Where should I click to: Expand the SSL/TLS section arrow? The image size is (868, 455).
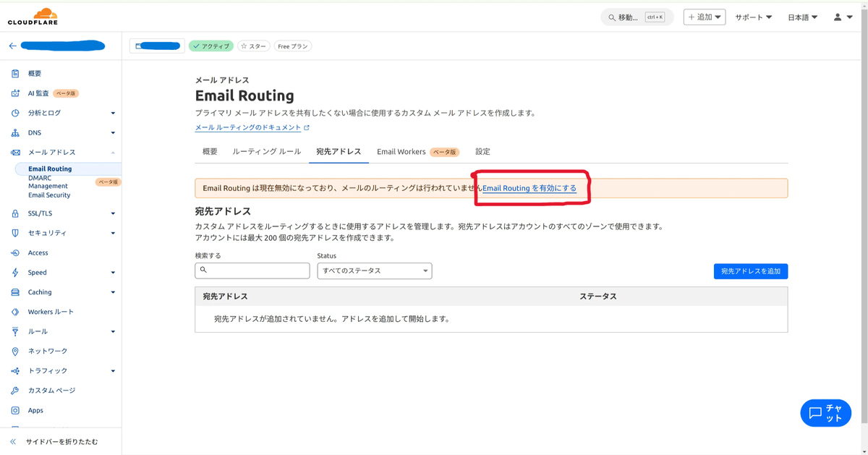click(113, 213)
